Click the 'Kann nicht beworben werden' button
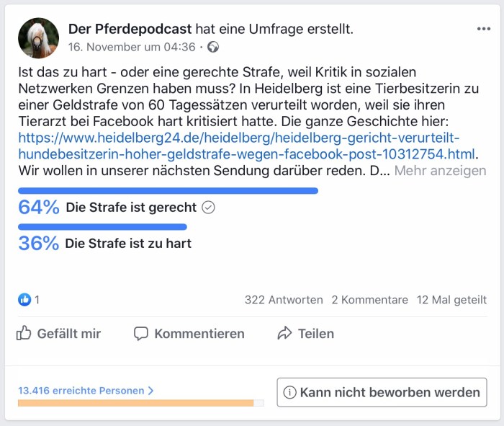This screenshot has width=504, height=426. coord(382,393)
